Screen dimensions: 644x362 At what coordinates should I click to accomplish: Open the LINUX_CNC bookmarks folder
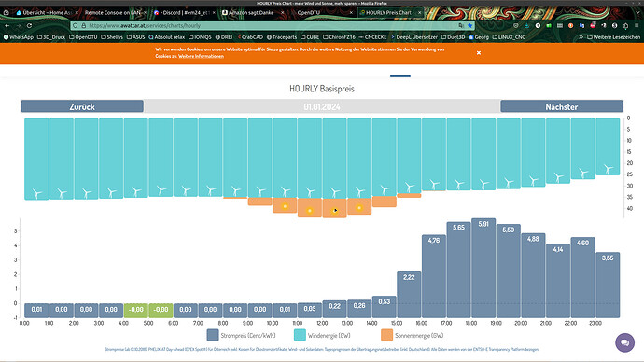click(509, 37)
